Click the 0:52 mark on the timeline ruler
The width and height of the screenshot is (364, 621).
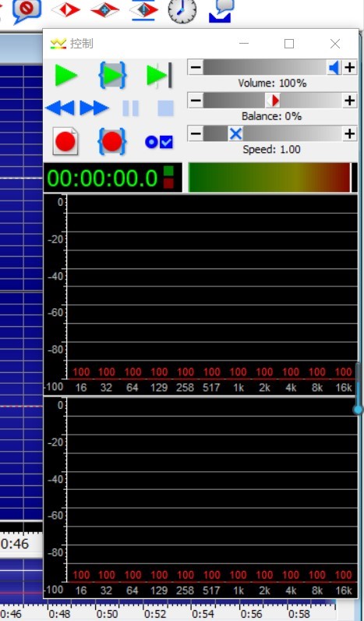pyautogui.click(x=155, y=614)
